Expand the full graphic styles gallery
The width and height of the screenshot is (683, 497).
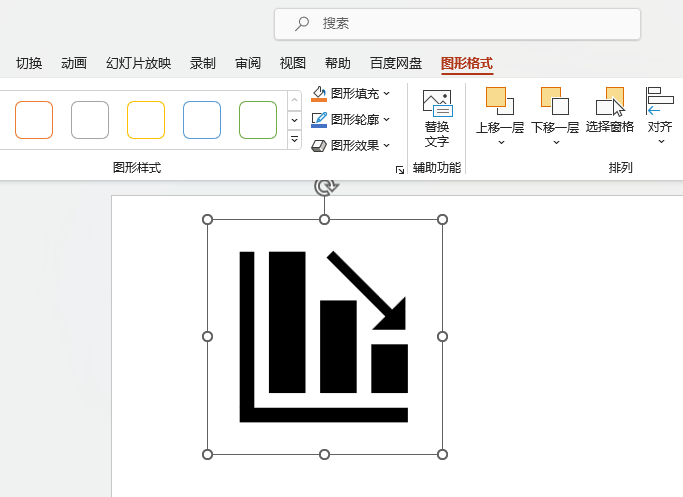[x=294, y=140]
